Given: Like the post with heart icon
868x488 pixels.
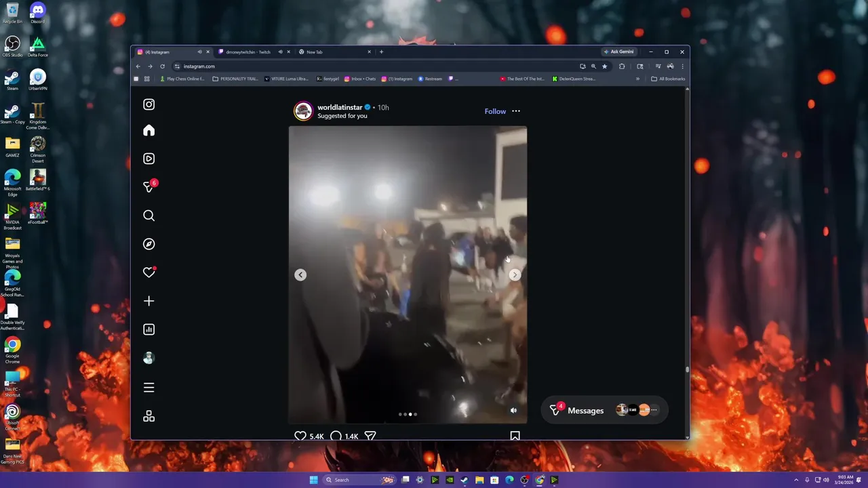Looking at the screenshot, I should [300, 436].
